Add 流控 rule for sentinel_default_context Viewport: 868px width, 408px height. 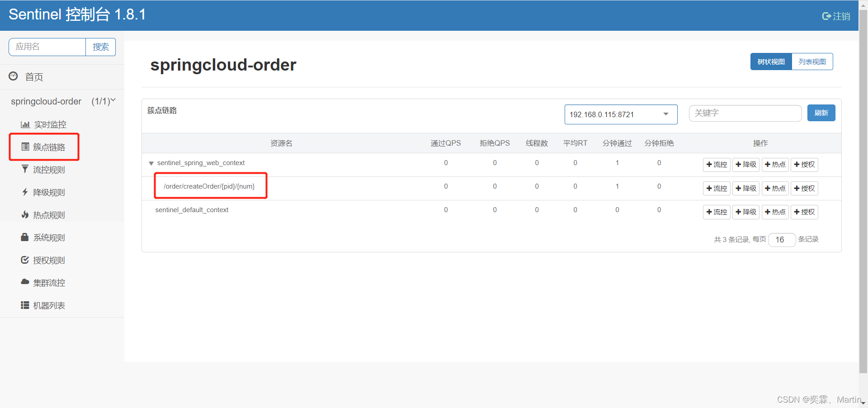tap(717, 212)
